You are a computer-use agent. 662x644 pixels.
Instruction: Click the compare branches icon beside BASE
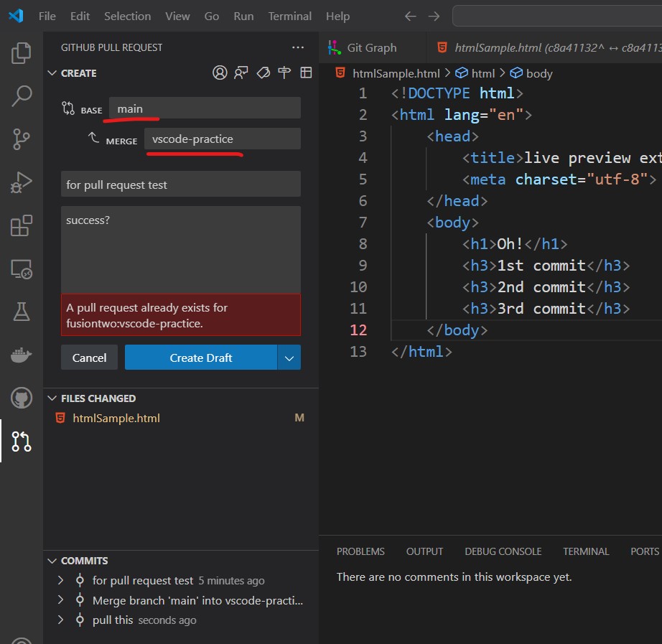pyautogui.click(x=68, y=108)
